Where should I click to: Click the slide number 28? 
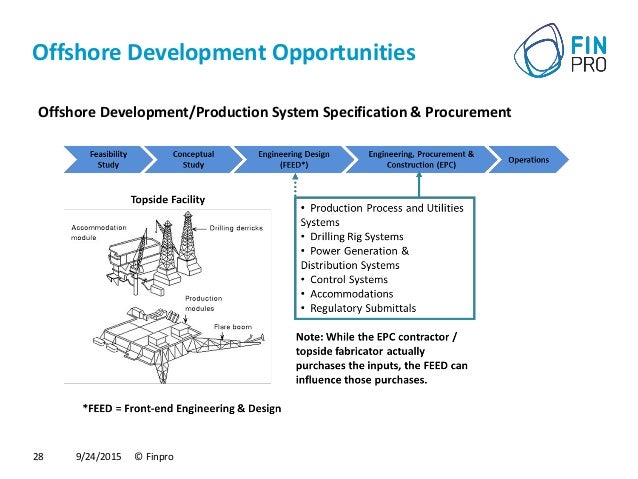(38, 457)
